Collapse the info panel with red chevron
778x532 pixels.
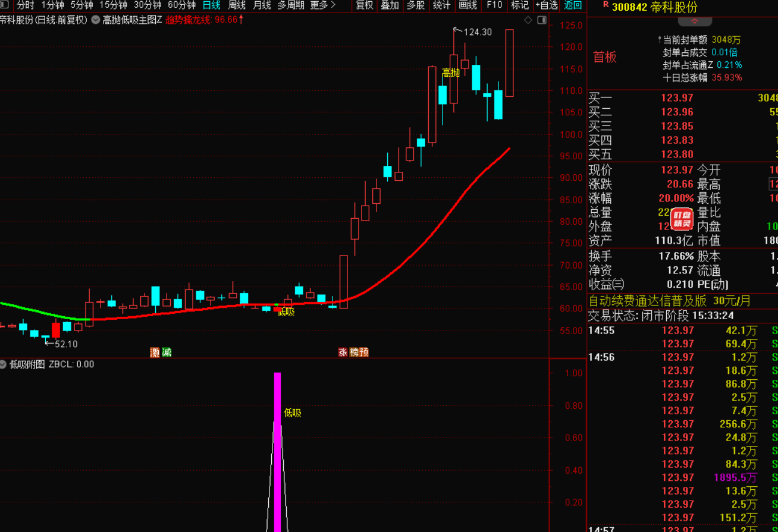694,21
